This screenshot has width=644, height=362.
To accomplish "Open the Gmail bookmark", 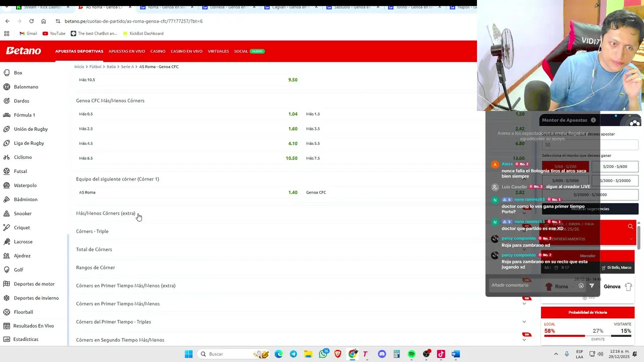I will [28, 34].
